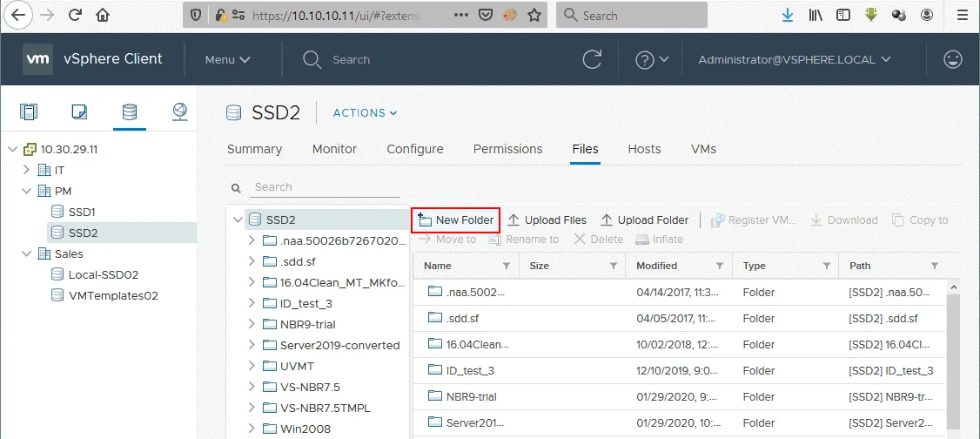Click the smiley feedback icon
Image resolution: width=980 pixels, height=439 pixels.
[954, 59]
